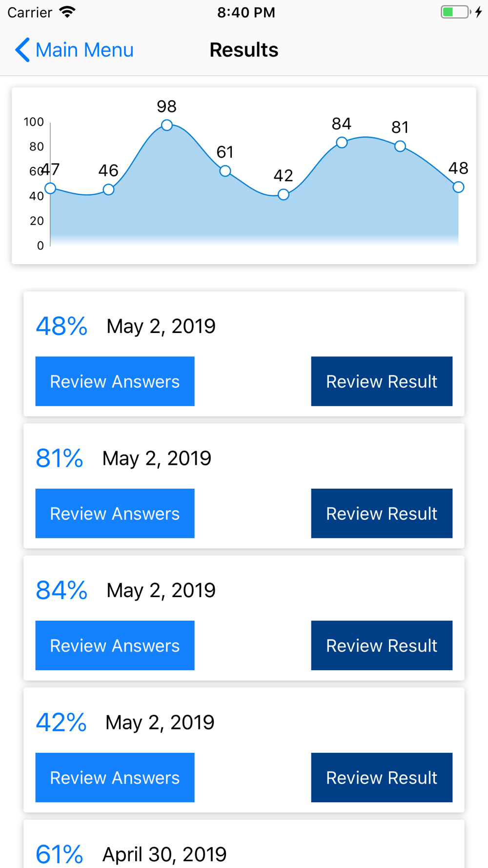Review Result for the 48% attempt
This screenshot has height=868, width=488.
point(382,381)
